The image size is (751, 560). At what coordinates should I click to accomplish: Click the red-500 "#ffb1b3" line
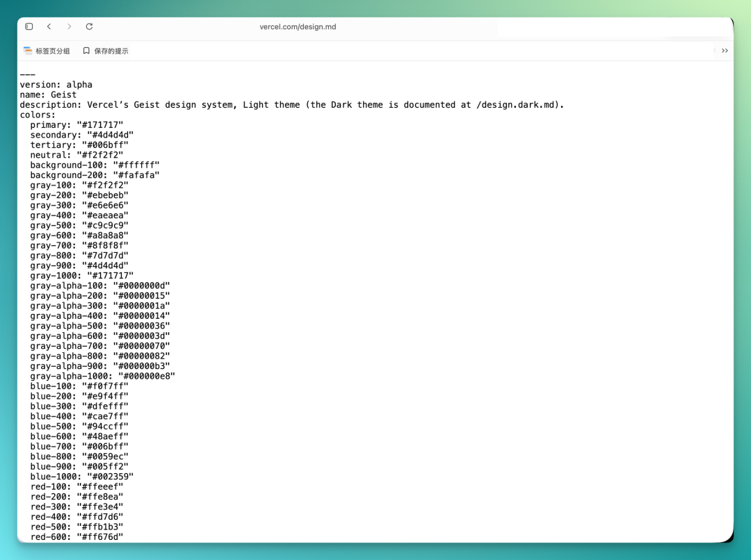pos(76,527)
